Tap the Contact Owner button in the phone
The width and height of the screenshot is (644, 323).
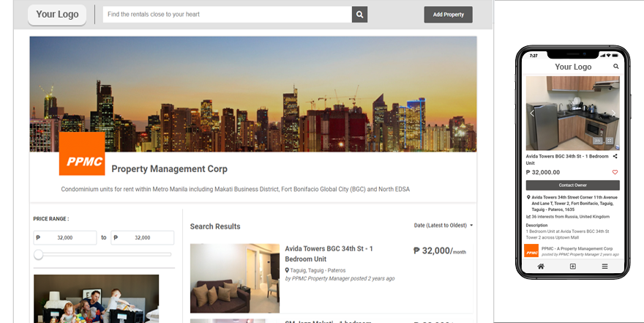[572, 185]
